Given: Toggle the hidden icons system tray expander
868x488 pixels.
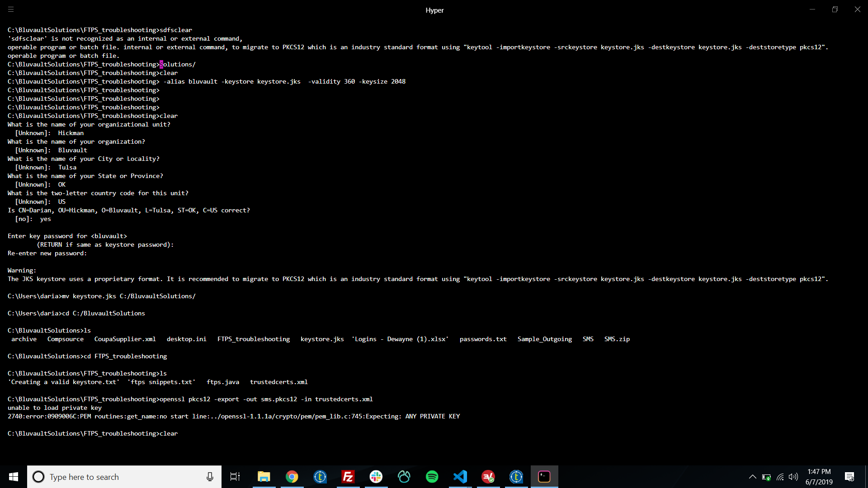Looking at the screenshot, I should pos(752,477).
